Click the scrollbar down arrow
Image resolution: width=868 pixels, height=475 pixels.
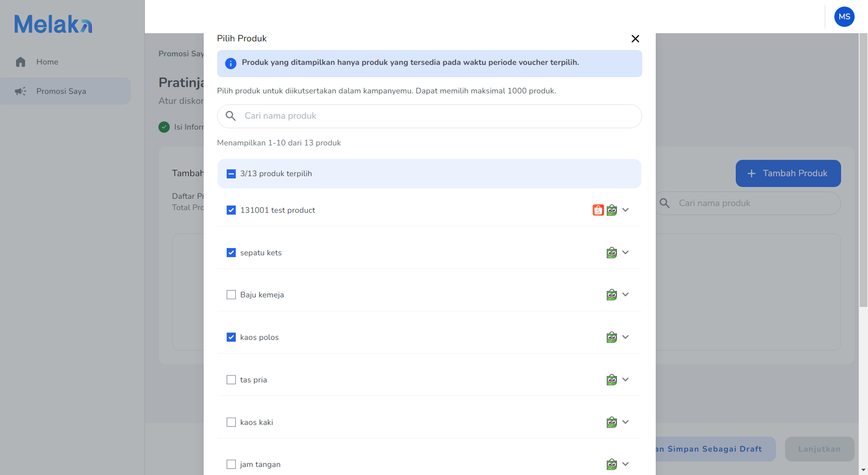click(863, 470)
